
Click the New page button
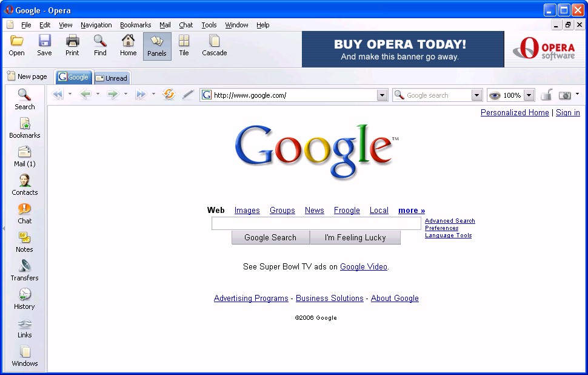coord(27,76)
